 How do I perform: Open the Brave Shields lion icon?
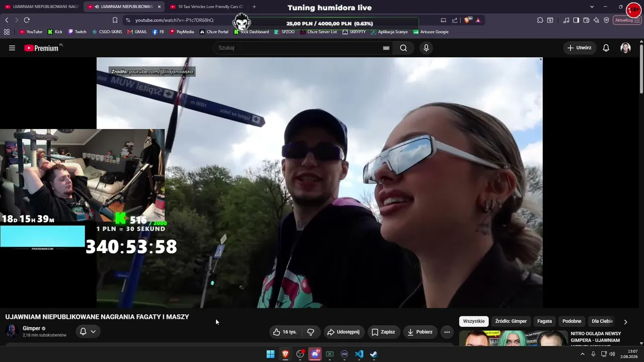coord(467,20)
